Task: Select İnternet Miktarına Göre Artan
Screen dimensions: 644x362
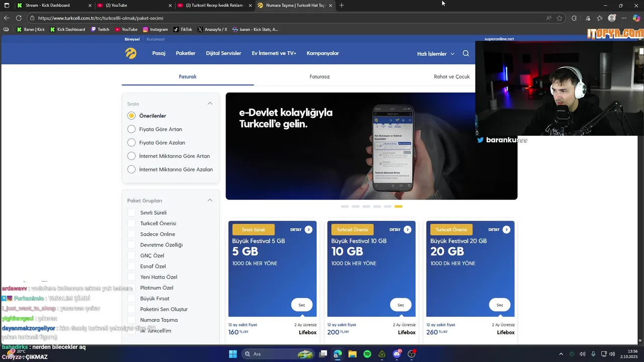Action: [x=131, y=156]
